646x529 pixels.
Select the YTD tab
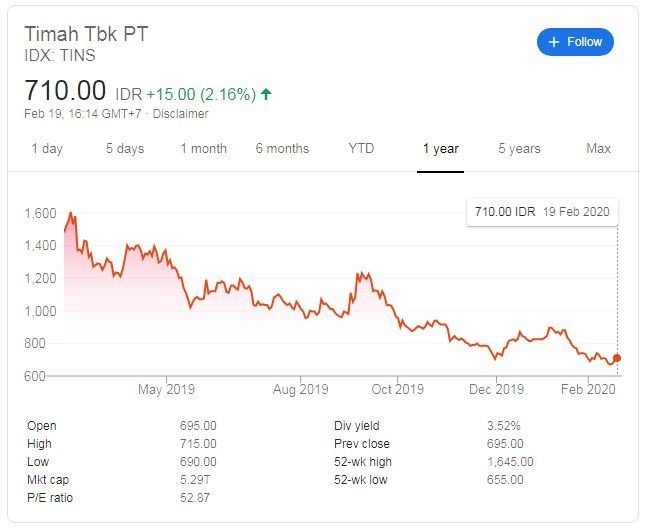coord(361,148)
